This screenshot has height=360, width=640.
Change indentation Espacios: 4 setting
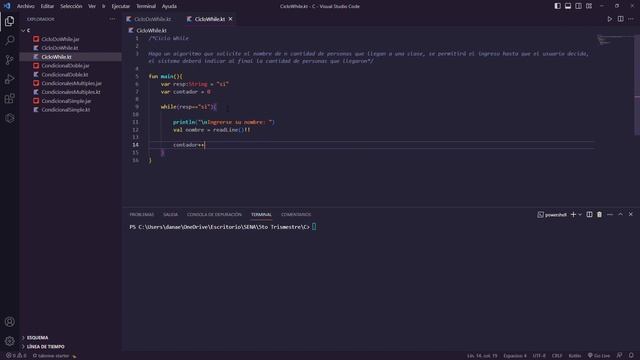[x=515, y=356]
